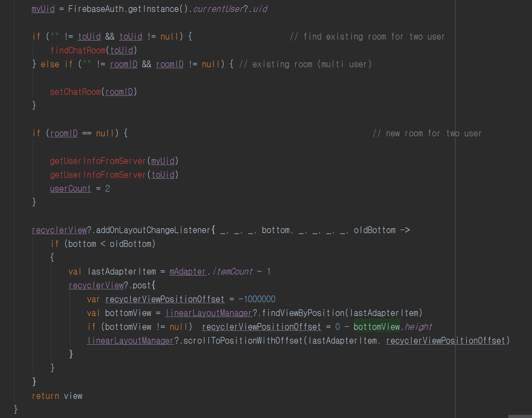Click the findViewByPosition method call
The height and width of the screenshot is (418, 532).
tap(303, 313)
